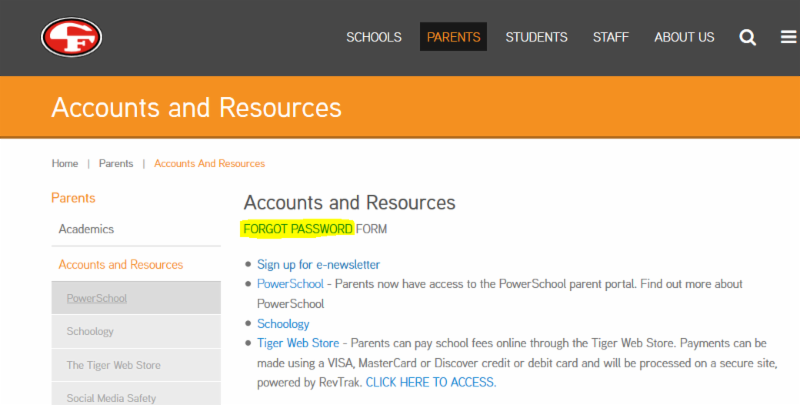This screenshot has width=800, height=405.
Task: Click the CLICK HERE TO ACCESS link
Action: [x=430, y=382]
